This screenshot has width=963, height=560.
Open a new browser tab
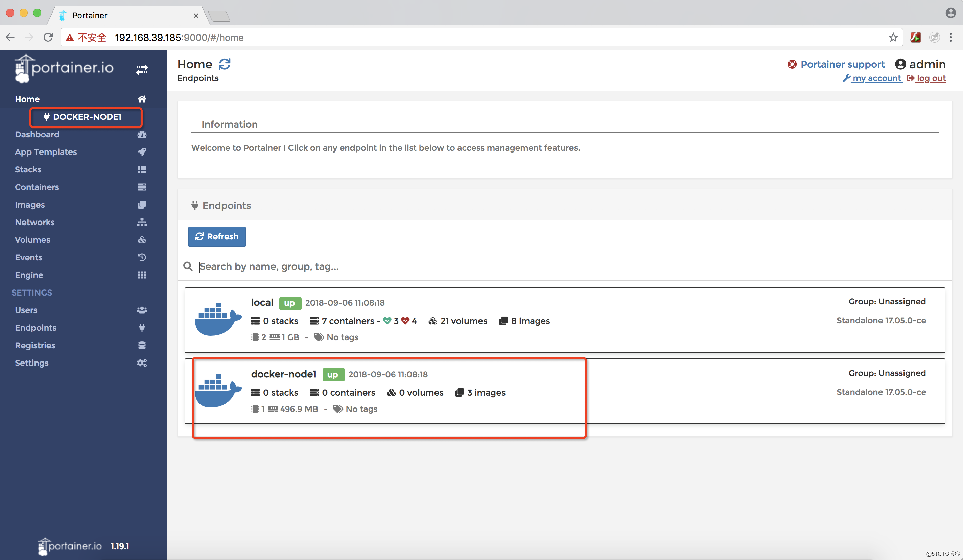point(219,16)
